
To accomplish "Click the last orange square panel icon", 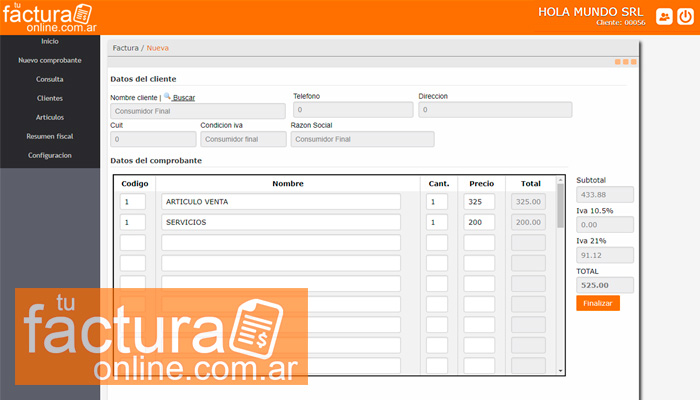I will click(x=633, y=62).
